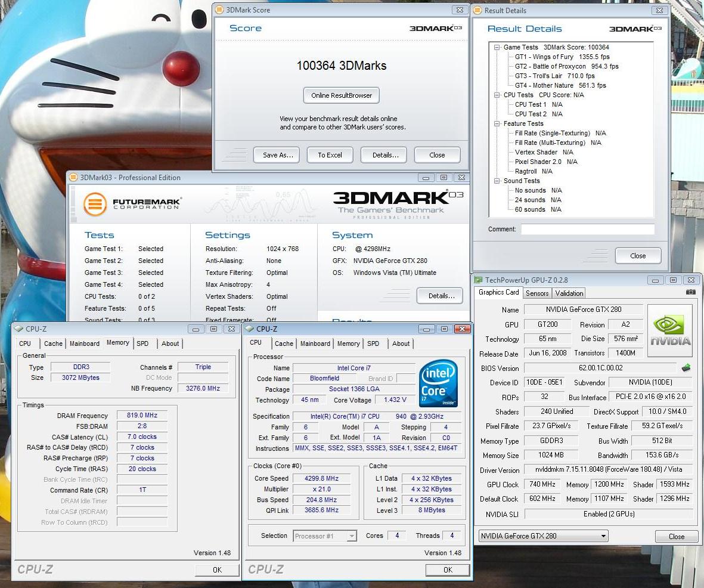Open the CPU tab in the memory CPU-Z window

(x=25, y=343)
